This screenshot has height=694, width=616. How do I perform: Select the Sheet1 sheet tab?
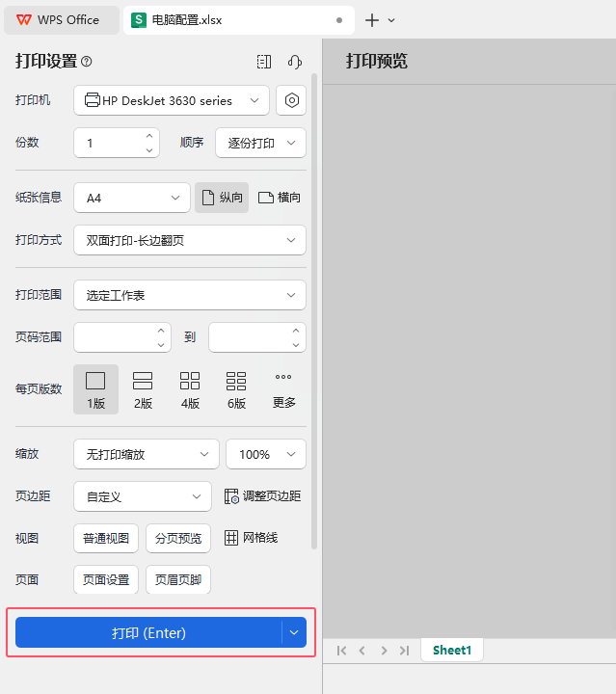coord(452,651)
